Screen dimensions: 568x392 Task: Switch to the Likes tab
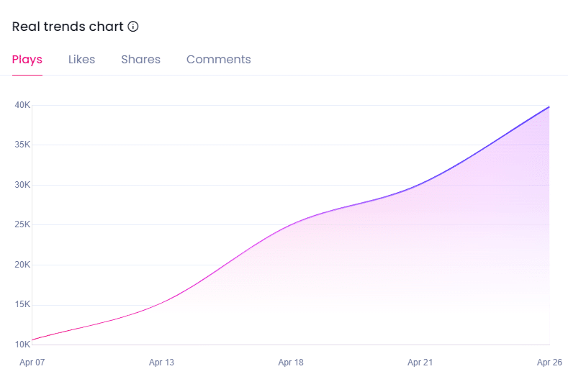81,60
